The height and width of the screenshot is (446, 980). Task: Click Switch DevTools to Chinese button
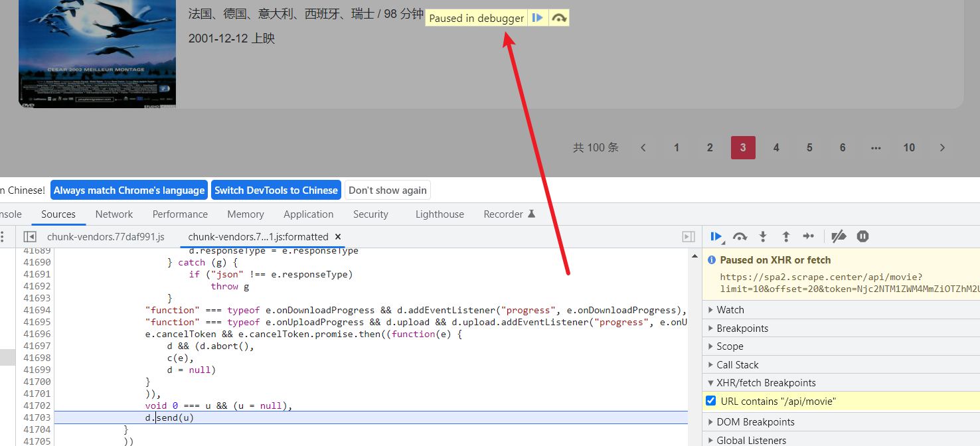[x=276, y=190]
